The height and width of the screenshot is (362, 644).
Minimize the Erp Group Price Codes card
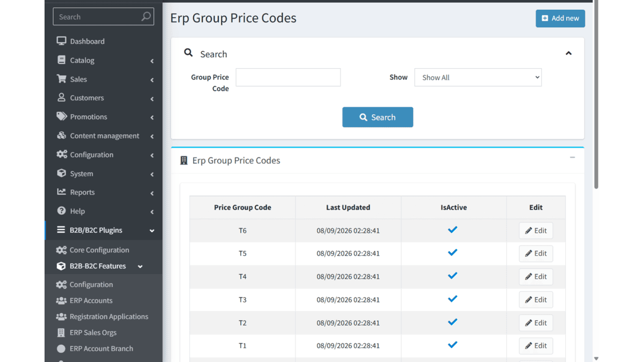tap(572, 158)
